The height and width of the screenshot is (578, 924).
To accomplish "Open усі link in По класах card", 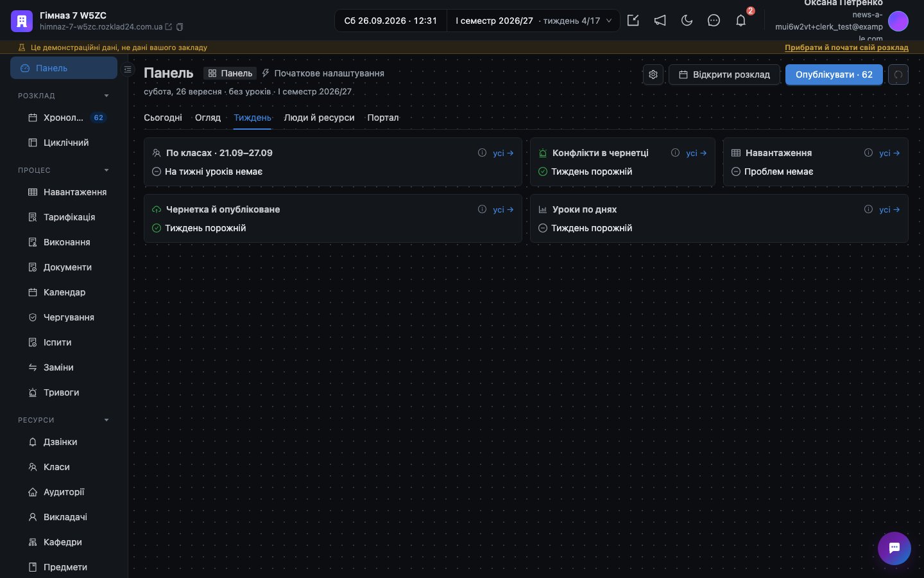I will click(503, 153).
